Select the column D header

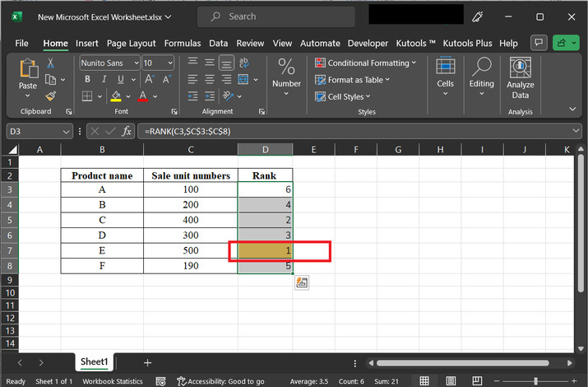point(265,150)
